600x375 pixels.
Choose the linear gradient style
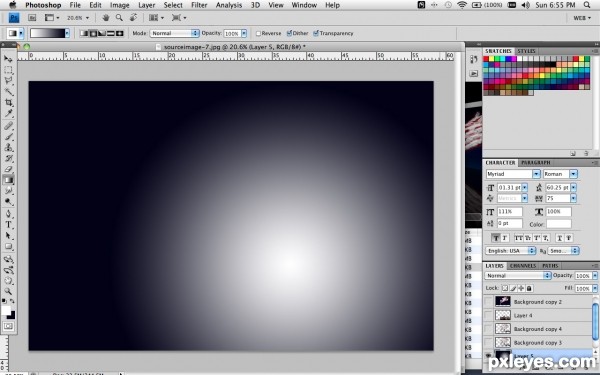[x=84, y=33]
